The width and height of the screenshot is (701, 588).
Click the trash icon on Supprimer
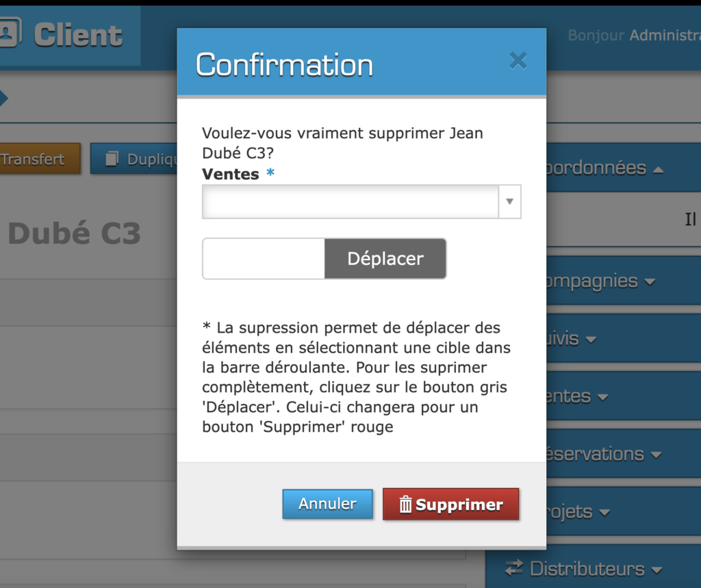[405, 505]
